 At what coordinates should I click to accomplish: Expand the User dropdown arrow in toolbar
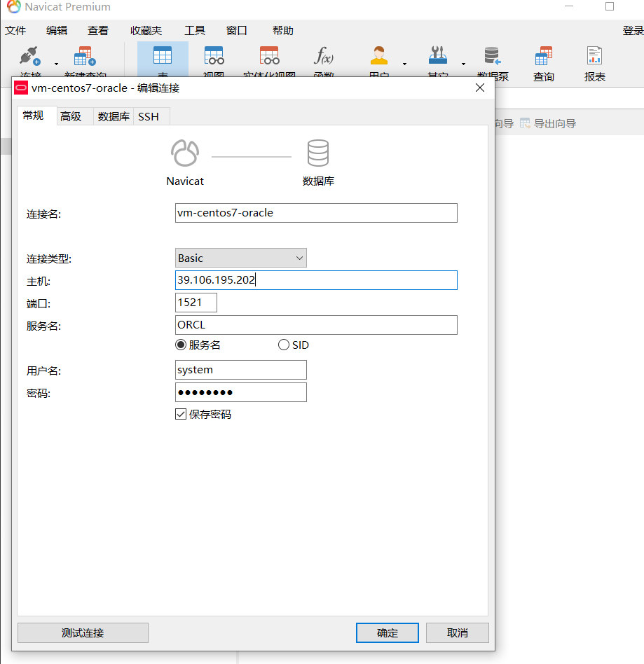[404, 64]
